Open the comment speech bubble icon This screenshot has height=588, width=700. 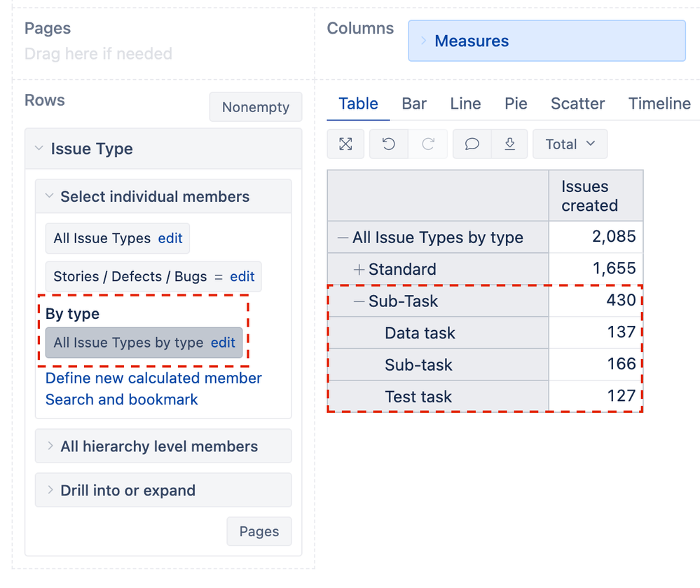pyautogui.click(x=471, y=144)
